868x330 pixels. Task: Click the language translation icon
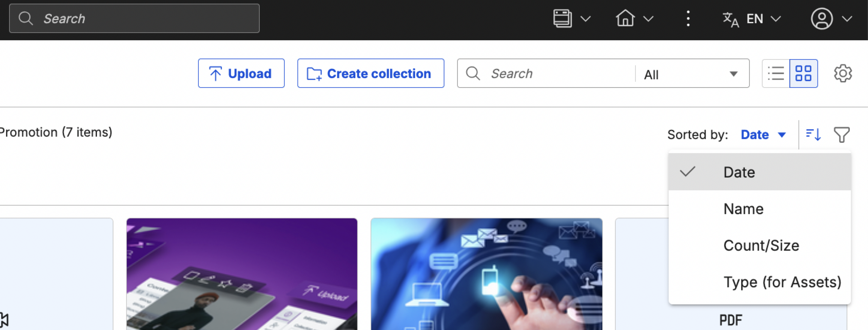tap(730, 19)
